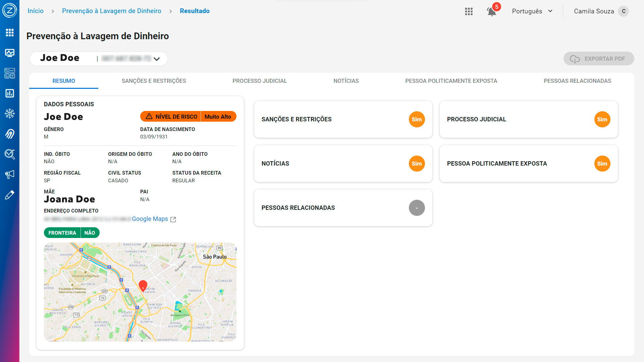Click Sim badge on Pessoa Politicamente Exposta
Screen dimensions: 644x362
(602, 164)
